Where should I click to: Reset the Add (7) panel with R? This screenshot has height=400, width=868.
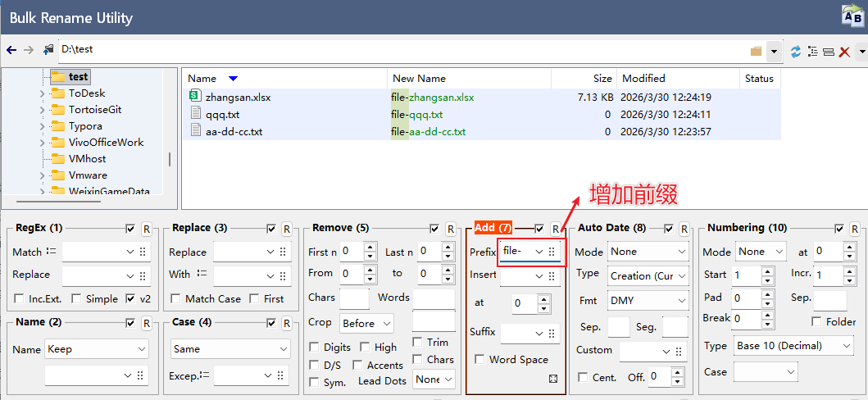[555, 228]
